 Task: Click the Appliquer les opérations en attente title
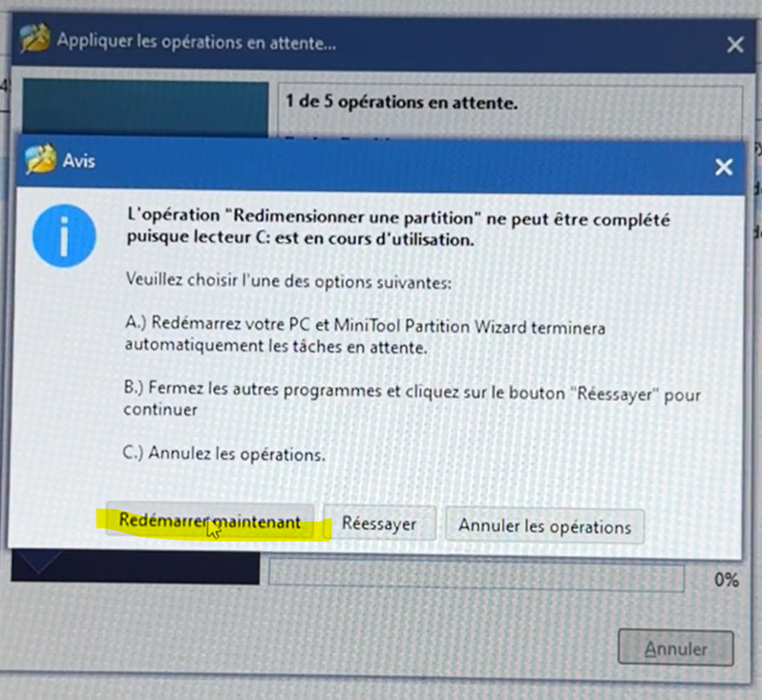point(197,42)
